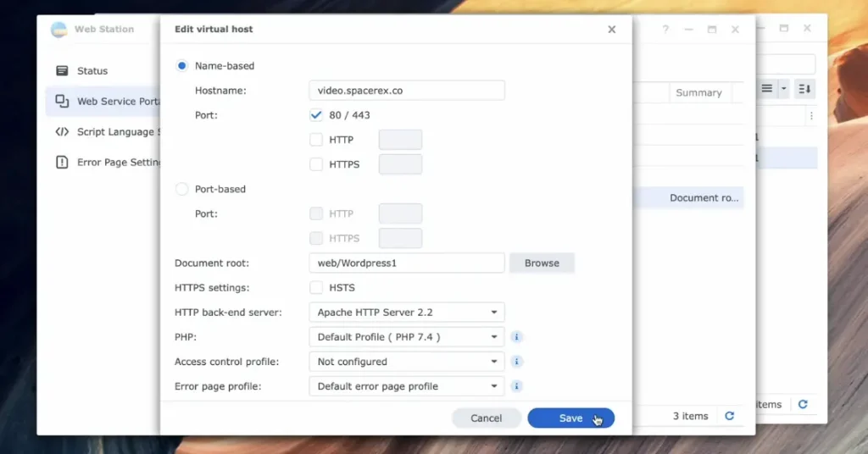Viewport: 868px width, 454px height.
Task: Click the sort order icon in background window
Action: coord(804,89)
